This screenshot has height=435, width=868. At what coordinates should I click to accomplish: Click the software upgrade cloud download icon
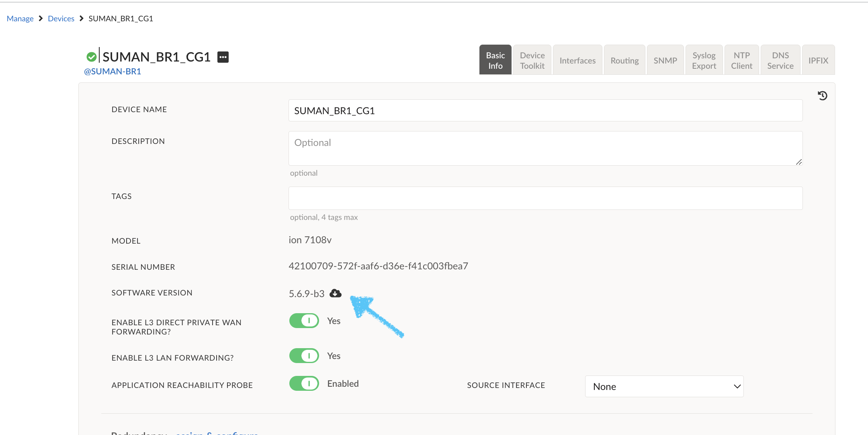[335, 293]
